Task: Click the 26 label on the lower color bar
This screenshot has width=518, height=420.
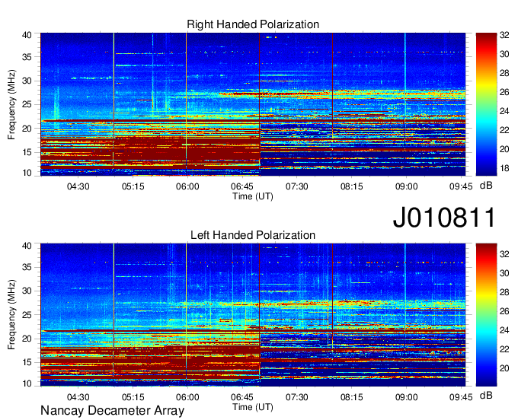Action: click(x=504, y=311)
